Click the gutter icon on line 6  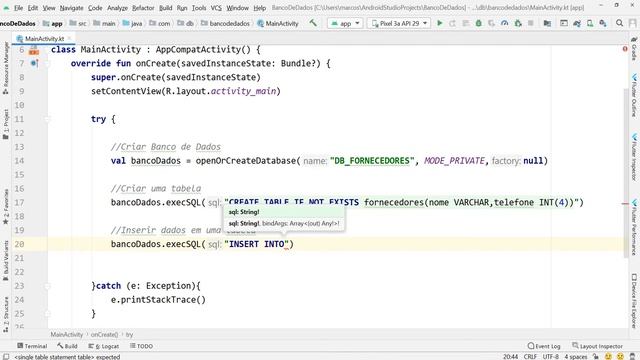pyautogui.click(x=34, y=51)
